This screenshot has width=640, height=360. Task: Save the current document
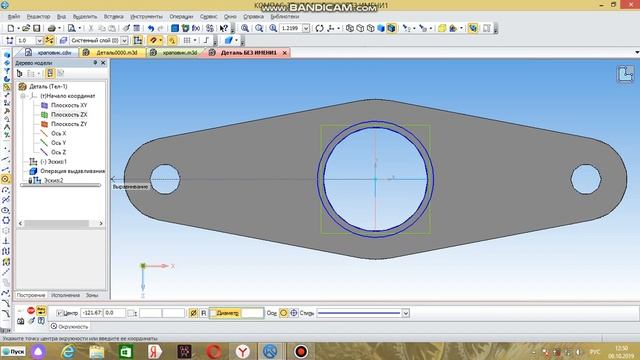point(36,28)
